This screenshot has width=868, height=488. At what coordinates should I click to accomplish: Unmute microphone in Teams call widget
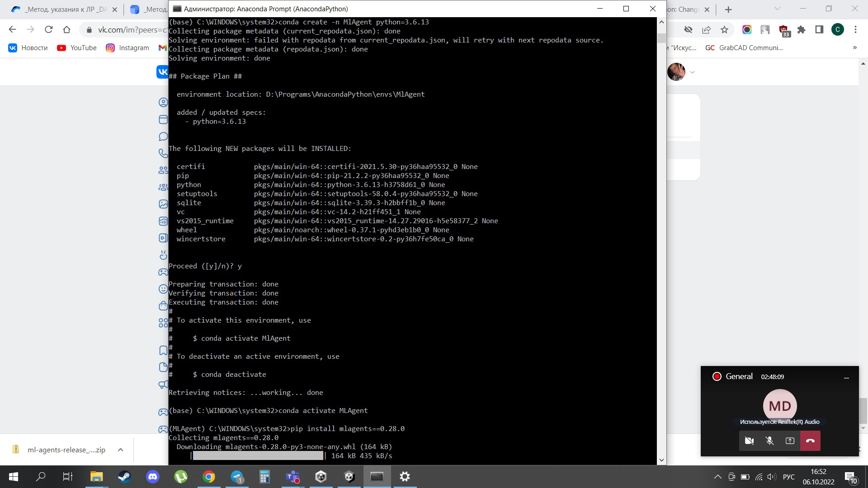click(x=769, y=441)
